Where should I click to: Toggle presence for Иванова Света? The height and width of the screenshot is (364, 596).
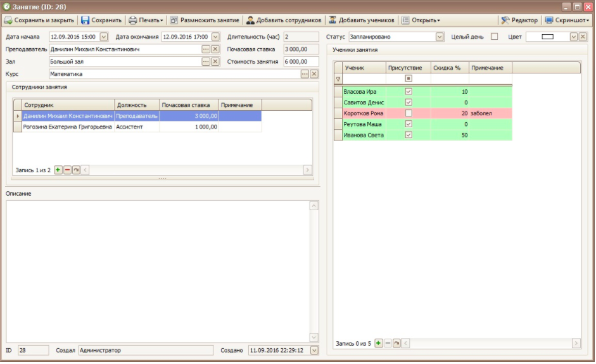pyautogui.click(x=409, y=135)
